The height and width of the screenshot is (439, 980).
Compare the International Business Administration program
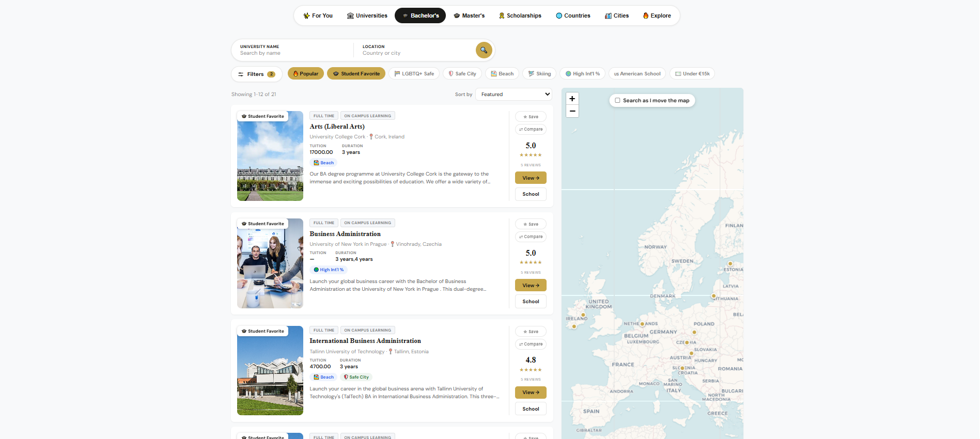531,344
